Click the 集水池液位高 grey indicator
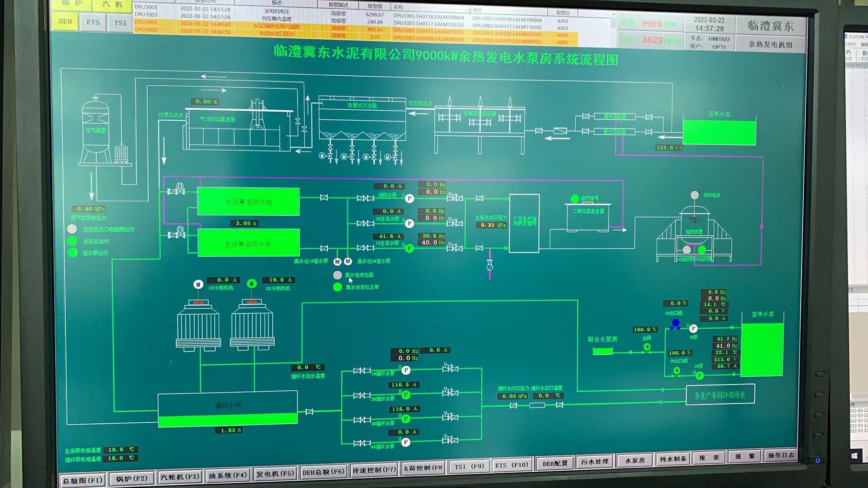Image resolution: width=868 pixels, height=488 pixels. coord(337,275)
